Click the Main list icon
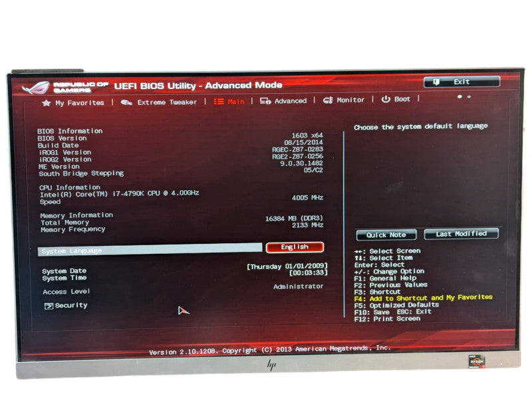The width and height of the screenshot is (532, 400). 219,102
